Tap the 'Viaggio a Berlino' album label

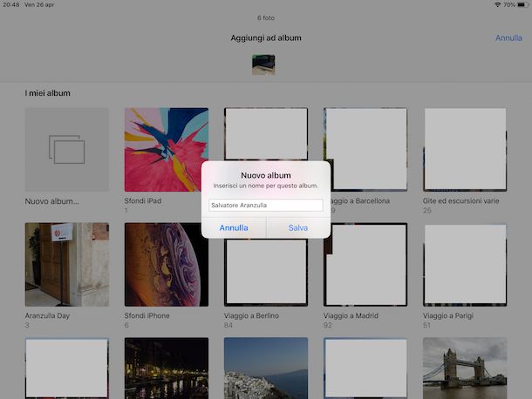(251, 315)
